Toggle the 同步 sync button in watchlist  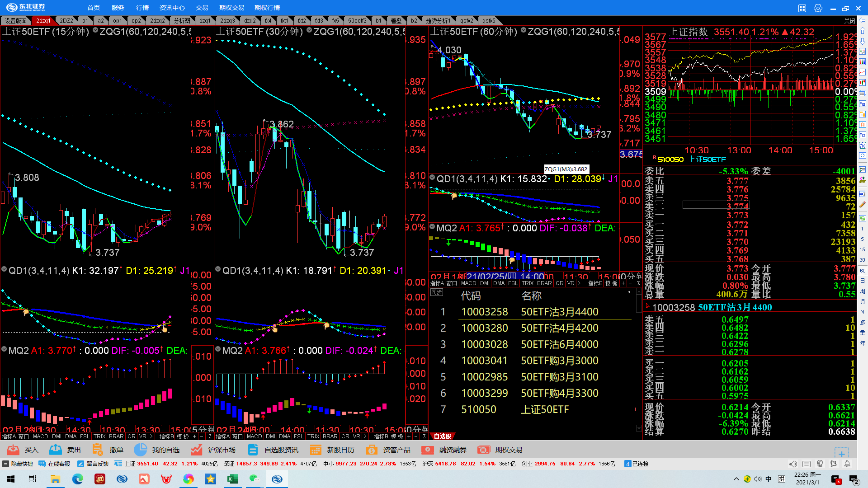point(436,292)
